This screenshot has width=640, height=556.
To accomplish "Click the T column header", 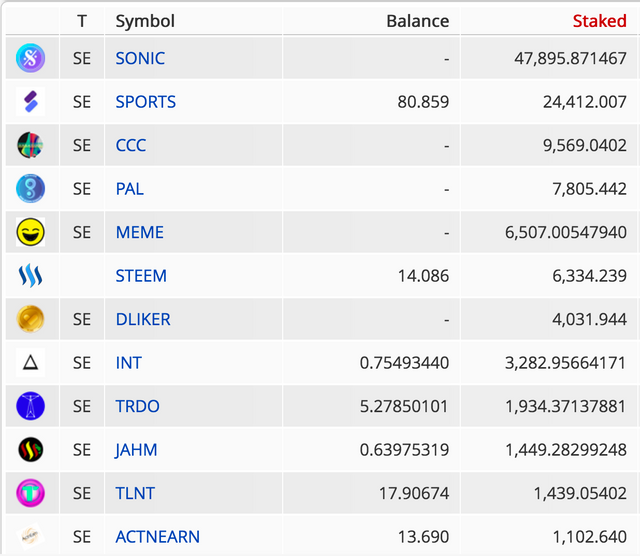I will 82,21.
